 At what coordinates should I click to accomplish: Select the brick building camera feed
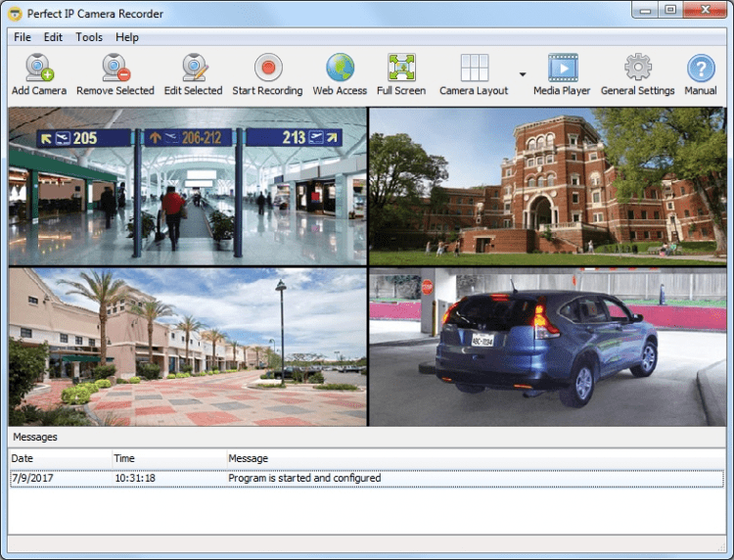(548, 186)
